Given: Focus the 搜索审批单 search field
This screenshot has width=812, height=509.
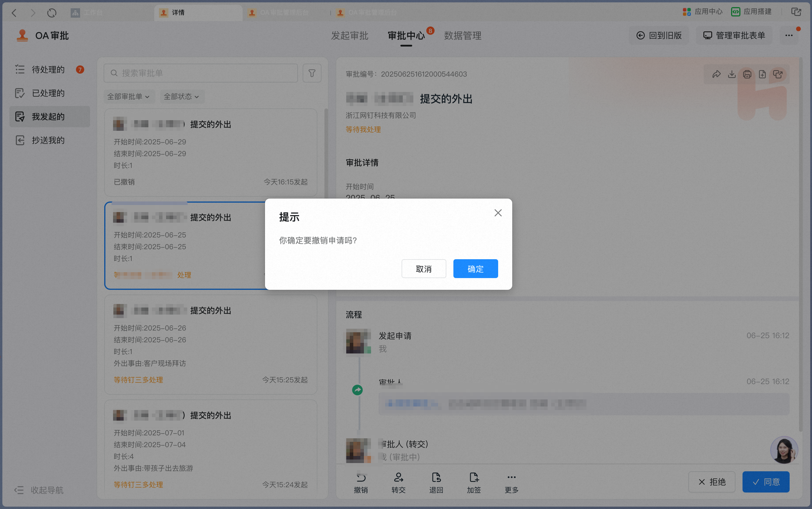Looking at the screenshot, I should 201,73.
